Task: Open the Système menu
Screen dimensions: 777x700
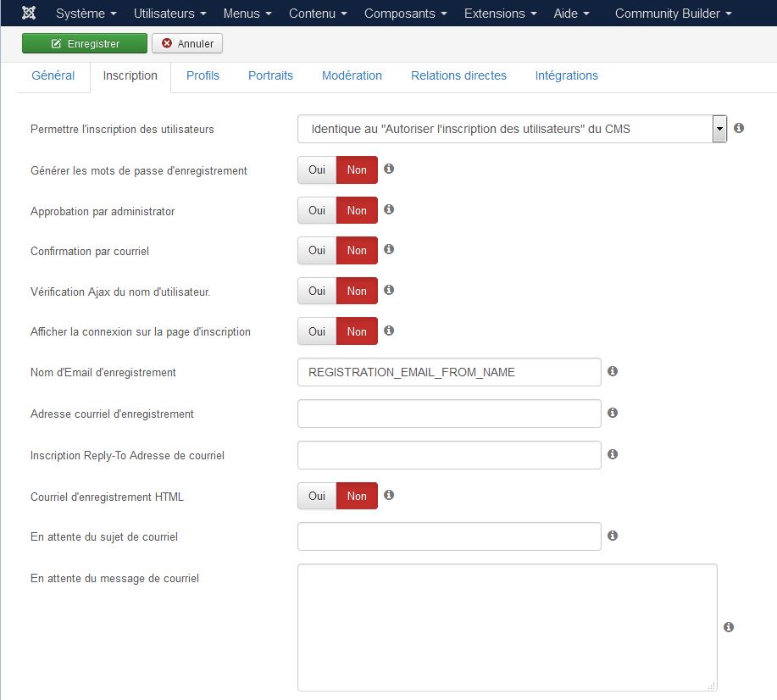Action: [x=86, y=14]
